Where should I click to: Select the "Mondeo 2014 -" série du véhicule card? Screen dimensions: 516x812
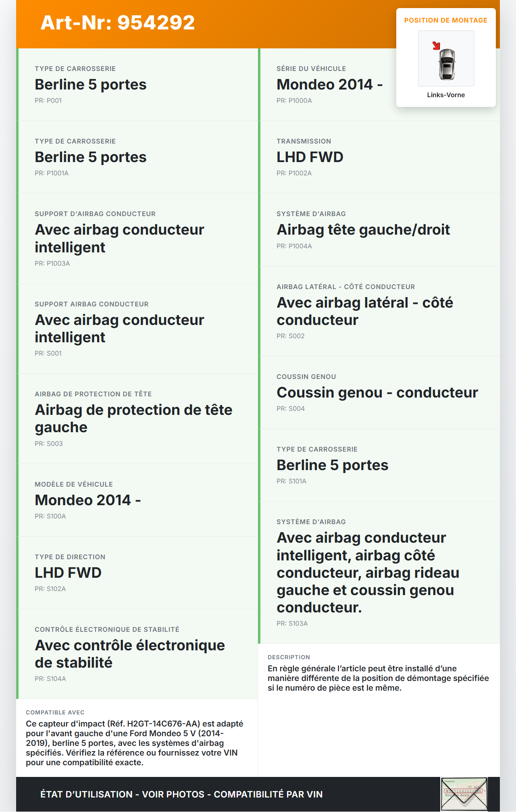tap(329, 85)
